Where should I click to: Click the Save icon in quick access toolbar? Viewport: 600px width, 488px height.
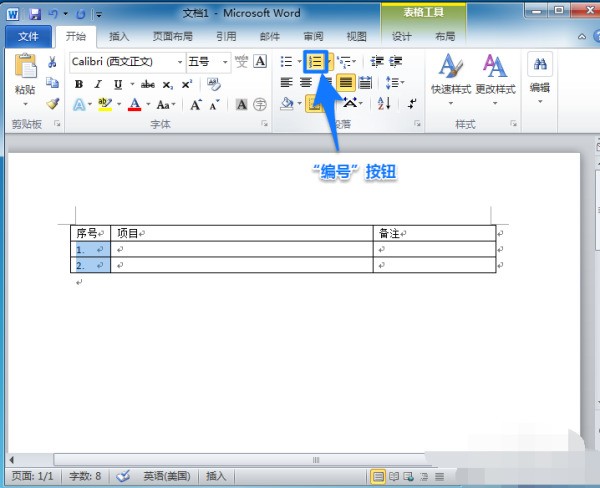[35, 14]
